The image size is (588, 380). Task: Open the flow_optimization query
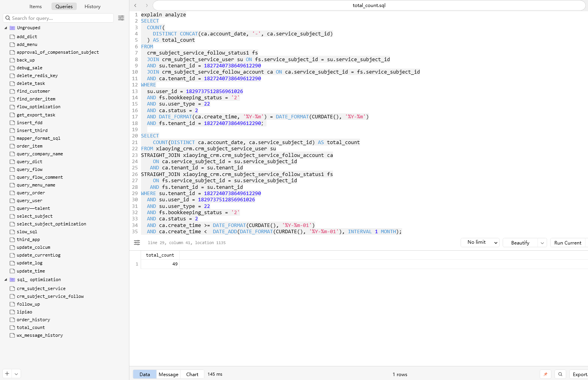click(x=39, y=107)
